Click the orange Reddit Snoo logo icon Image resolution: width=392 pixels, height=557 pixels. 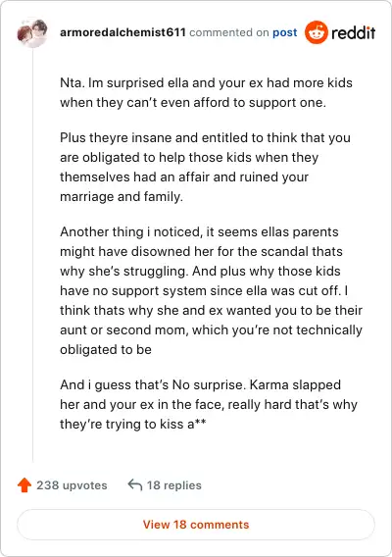(316, 32)
